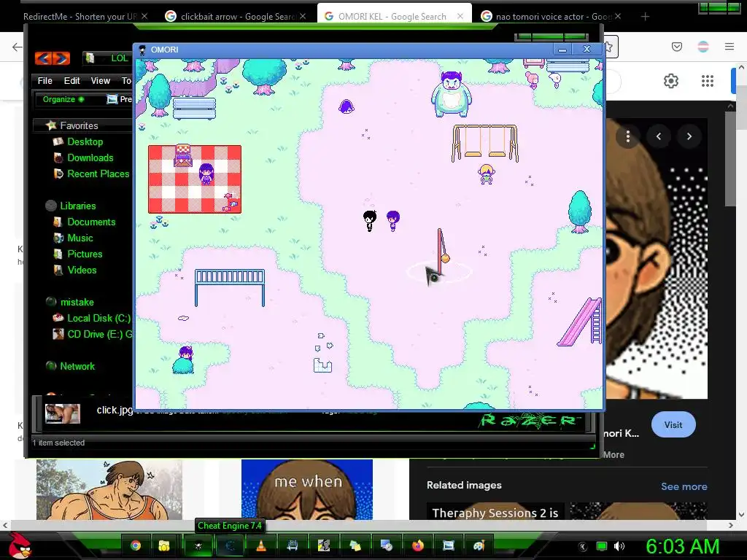Click the 6:03 AM clock

pyautogui.click(x=683, y=546)
